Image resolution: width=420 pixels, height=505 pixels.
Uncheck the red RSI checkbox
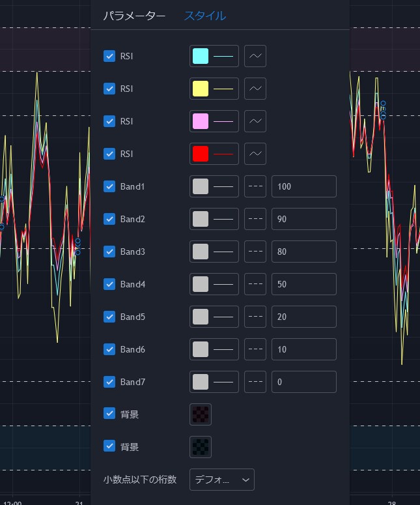click(x=109, y=154)
